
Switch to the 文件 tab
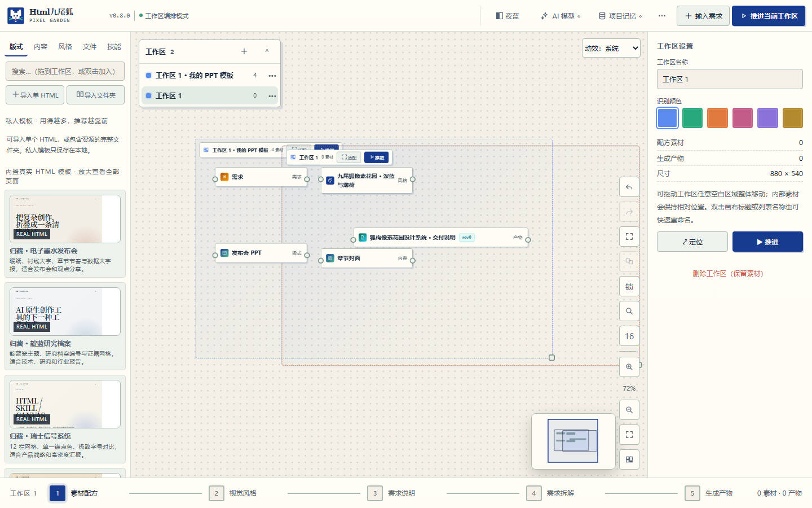[90, 47]
